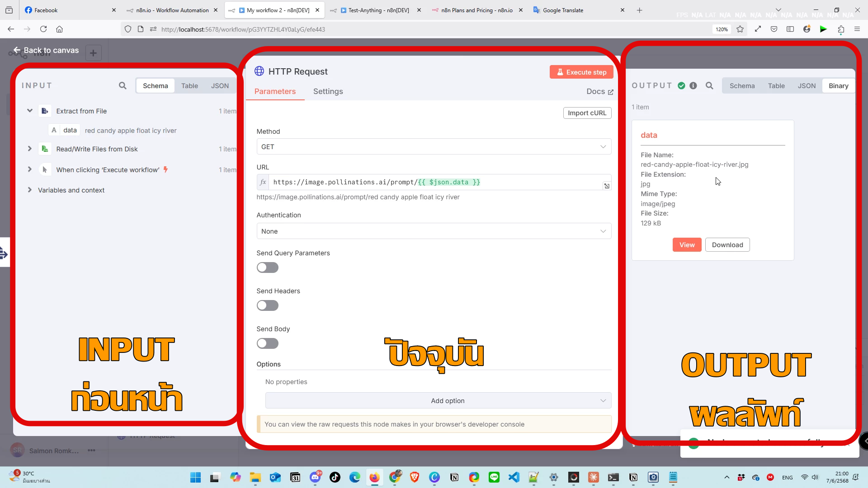Open the Authentication None dropdown
The width and height of the screenshot is (868, 488).
pyautogui.click(x=434, y=231)
